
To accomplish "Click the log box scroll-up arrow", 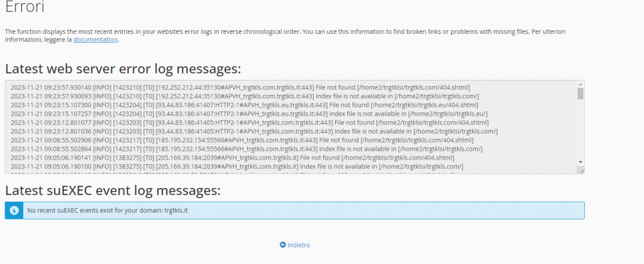I will point(580,84).
